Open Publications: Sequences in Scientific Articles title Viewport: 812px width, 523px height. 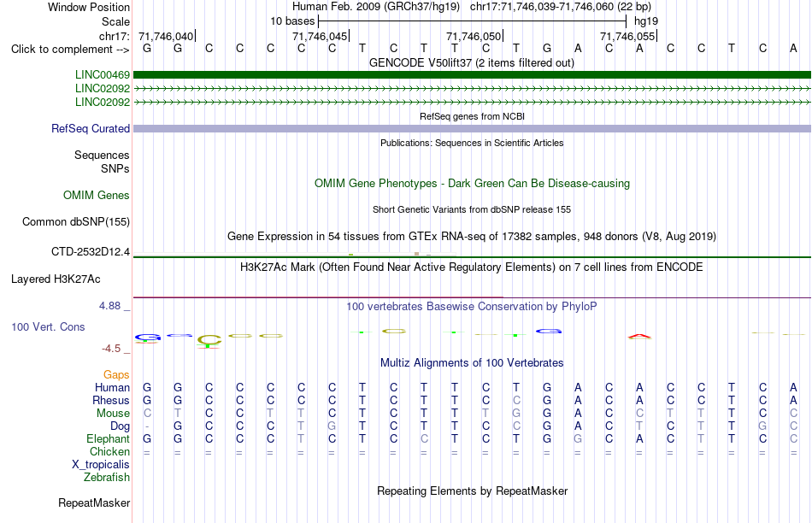click(x=472, y=143)
